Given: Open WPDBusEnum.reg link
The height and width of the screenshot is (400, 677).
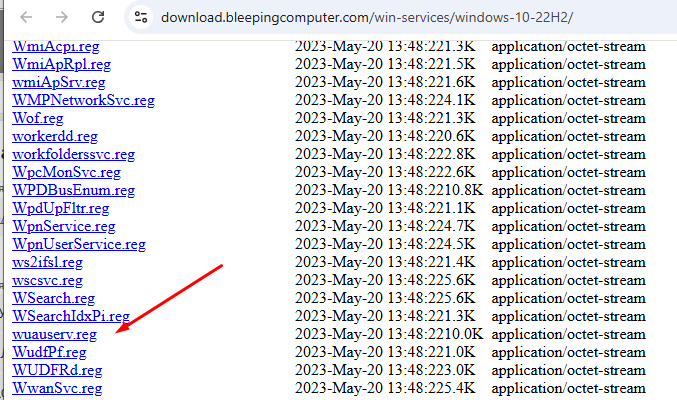Looking at the screenshot, I should click(x=73, y=190).
